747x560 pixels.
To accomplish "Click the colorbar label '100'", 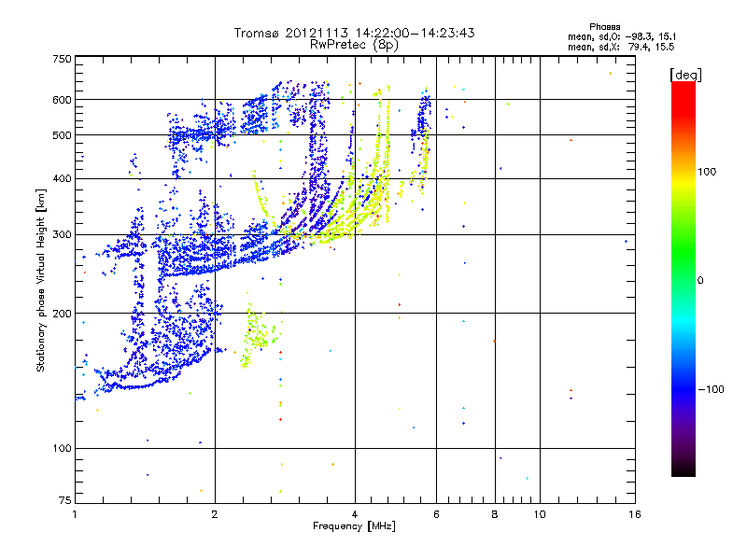I will click(x=707, y=172).
